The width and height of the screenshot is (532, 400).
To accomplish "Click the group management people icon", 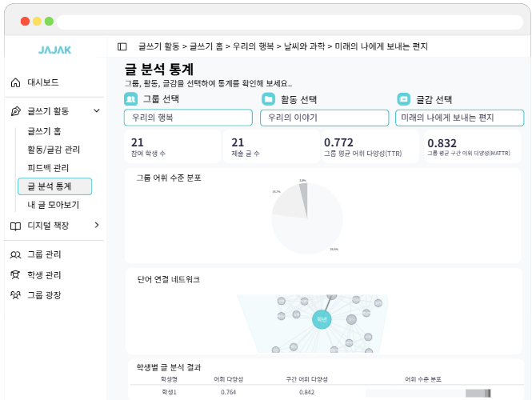I will coord(16,254).
